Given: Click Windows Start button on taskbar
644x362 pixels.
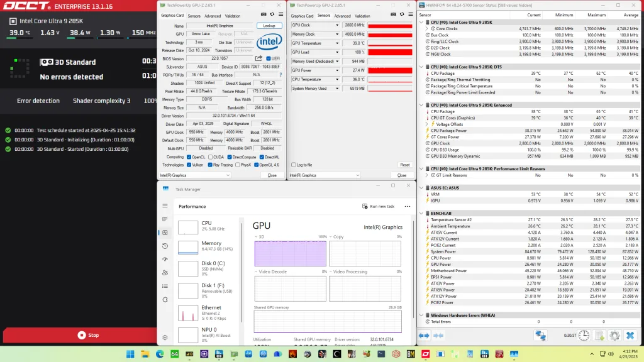Looking at the screenshot, I should [x=130, y=354].
